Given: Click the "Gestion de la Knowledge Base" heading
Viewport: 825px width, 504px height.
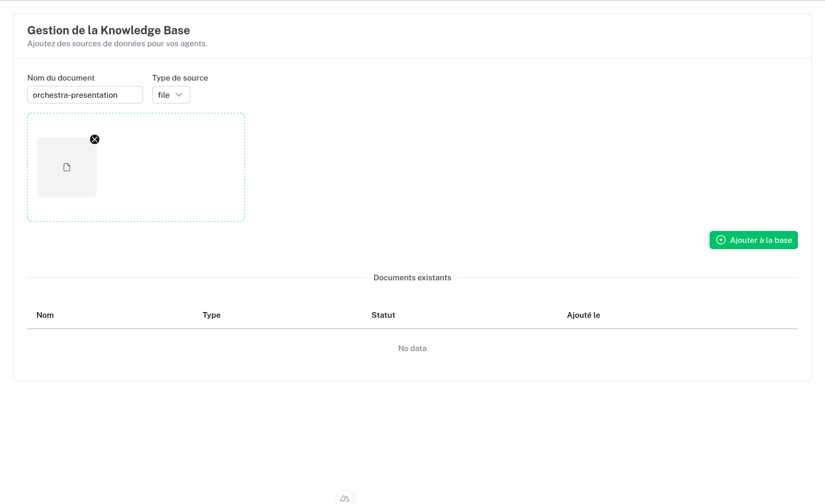Looking at the screenshot, I should 109,30.
